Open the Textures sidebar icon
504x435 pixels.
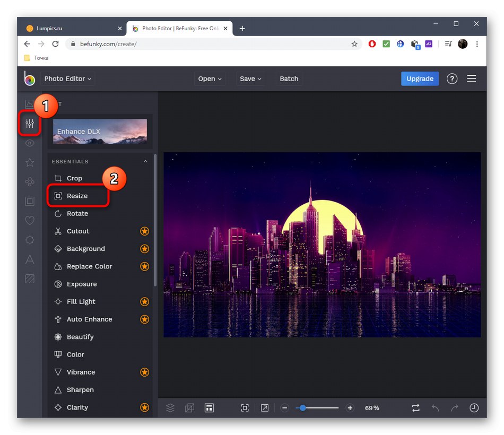click(30, 279)
